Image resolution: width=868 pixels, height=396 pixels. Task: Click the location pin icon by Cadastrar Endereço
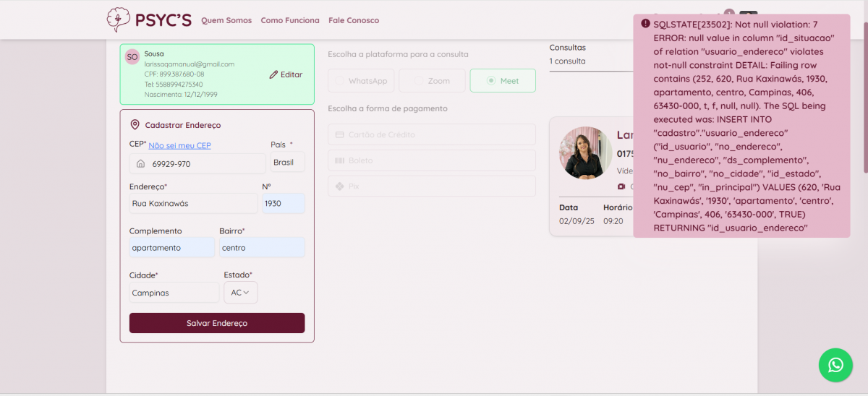click(x=135, y=125)
